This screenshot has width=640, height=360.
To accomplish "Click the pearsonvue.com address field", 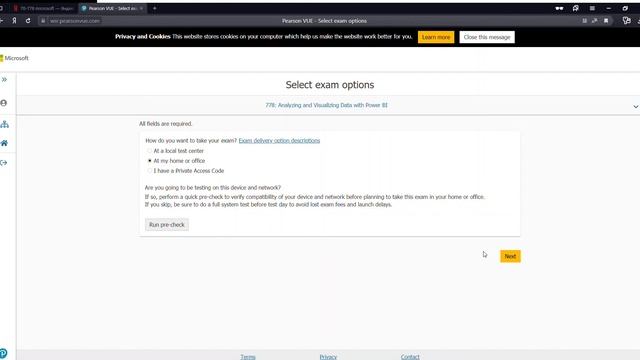I will (x=74, y=21).
